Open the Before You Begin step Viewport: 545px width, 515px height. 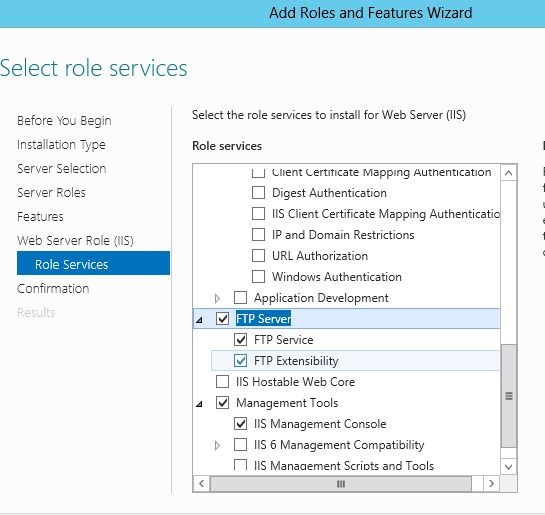[64, 121]
